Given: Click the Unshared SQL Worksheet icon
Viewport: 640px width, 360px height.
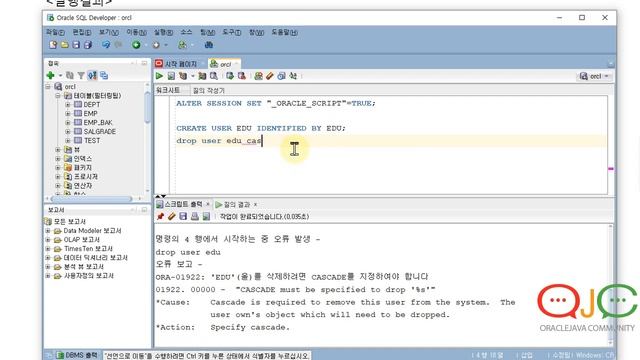Looking at the screenshot, I should tap(258, 76).
